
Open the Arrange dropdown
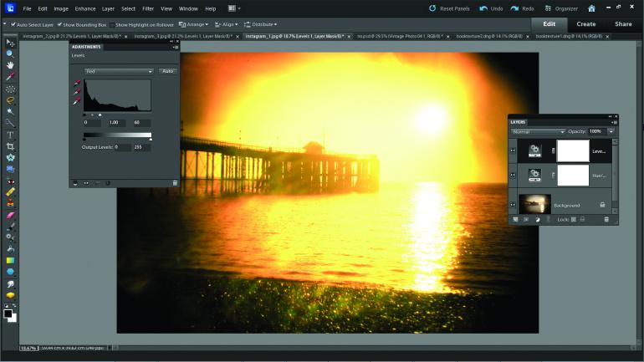(193, 24)
